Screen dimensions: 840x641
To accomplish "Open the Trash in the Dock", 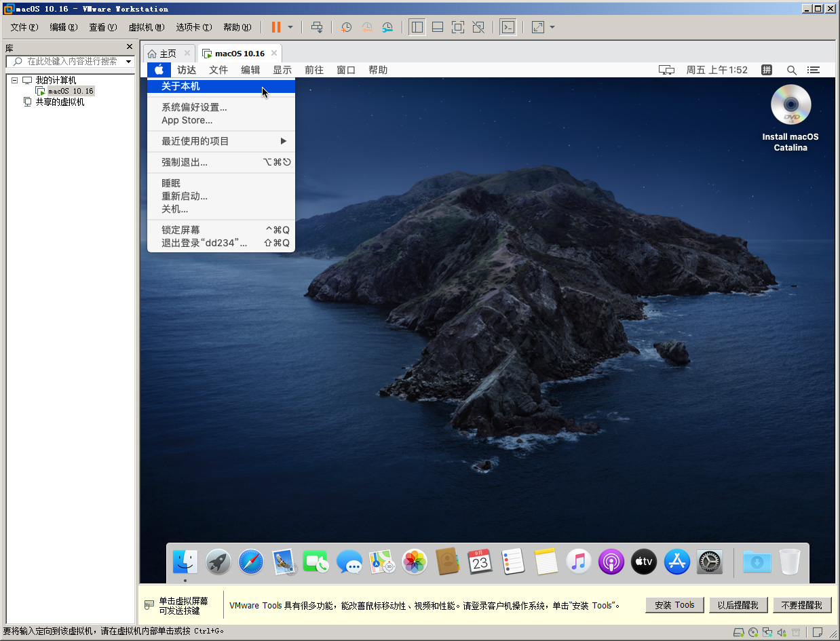I will tap(790, 562).
